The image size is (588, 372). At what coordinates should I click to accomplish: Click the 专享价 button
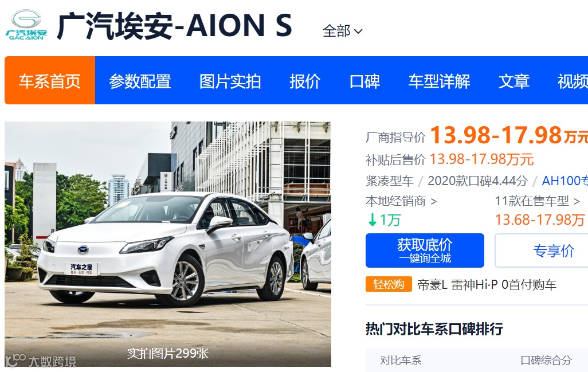(542, 250)
